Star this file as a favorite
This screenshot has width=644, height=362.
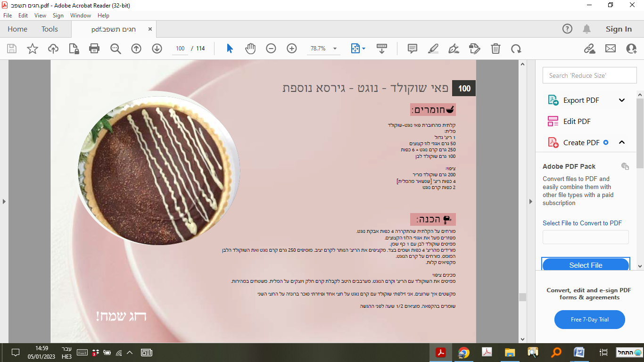[x=33, y=49]
